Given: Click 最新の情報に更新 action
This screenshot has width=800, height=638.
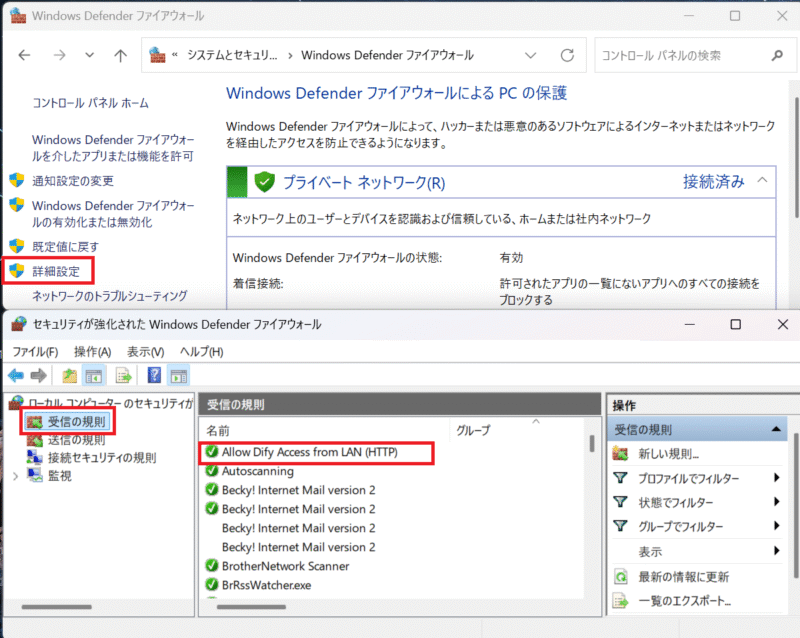Looking at the screenshot, I should tap(684, 577).
